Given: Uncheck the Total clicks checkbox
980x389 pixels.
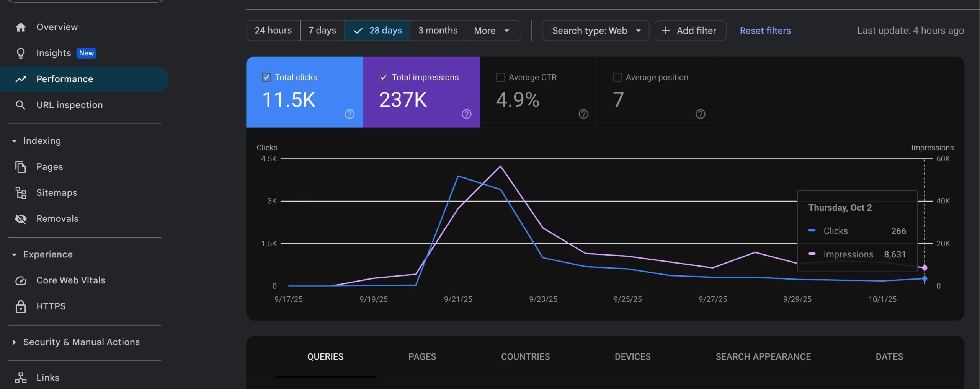Looking at the screenshot, I should pyautogui.click(x=266, y=77).
